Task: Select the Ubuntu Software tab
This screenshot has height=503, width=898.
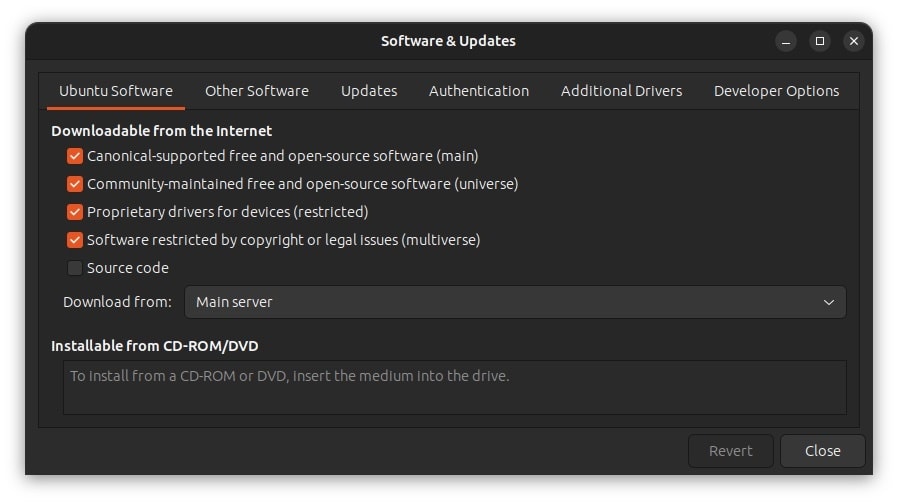Action: coord(115,91)
